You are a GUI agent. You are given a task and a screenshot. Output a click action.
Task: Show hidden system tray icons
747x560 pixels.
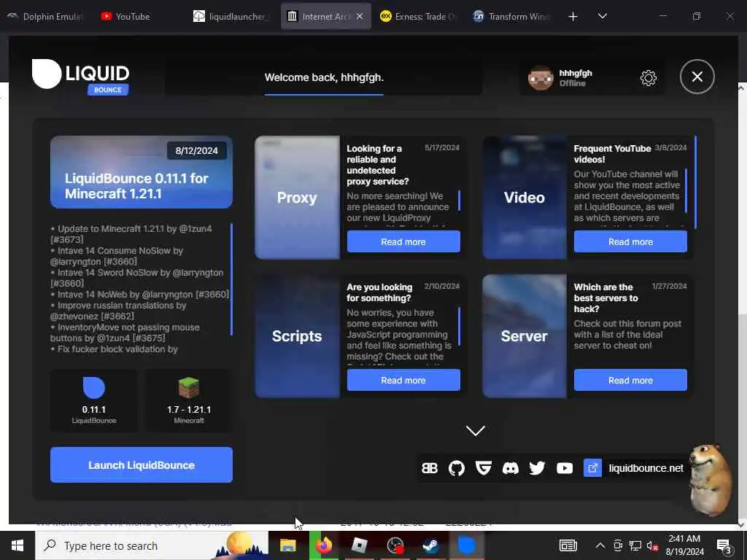click(x=600, y=545)
